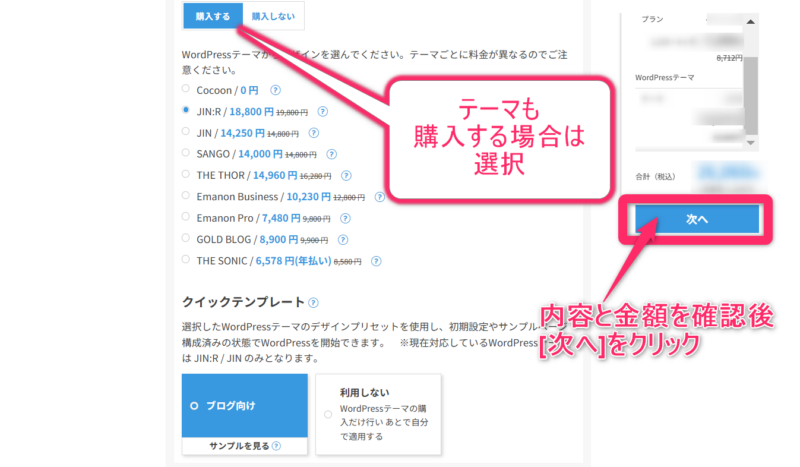
Task: Open help icon next to JIN:R price
Action: (x=322, y=111)
